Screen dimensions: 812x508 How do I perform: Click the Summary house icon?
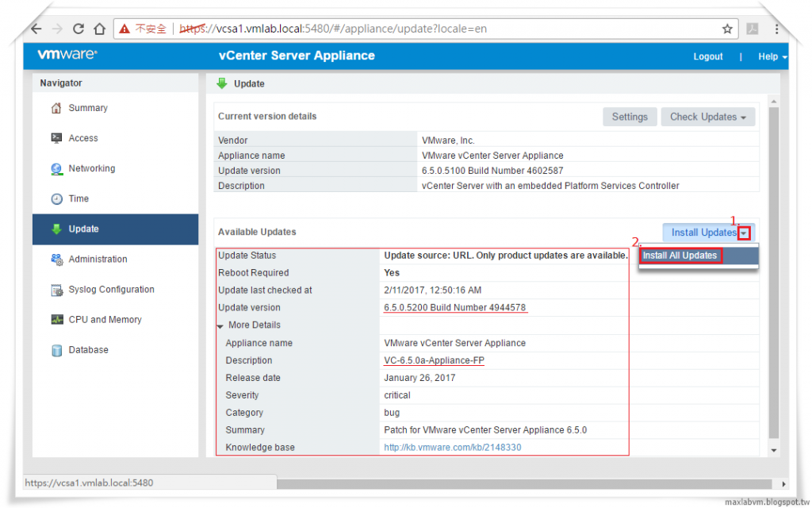coord(56,108)
